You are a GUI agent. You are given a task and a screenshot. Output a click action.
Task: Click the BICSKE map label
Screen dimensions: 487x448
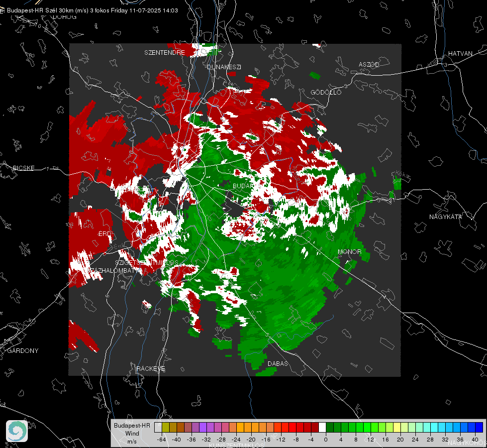tap(23, 168)
